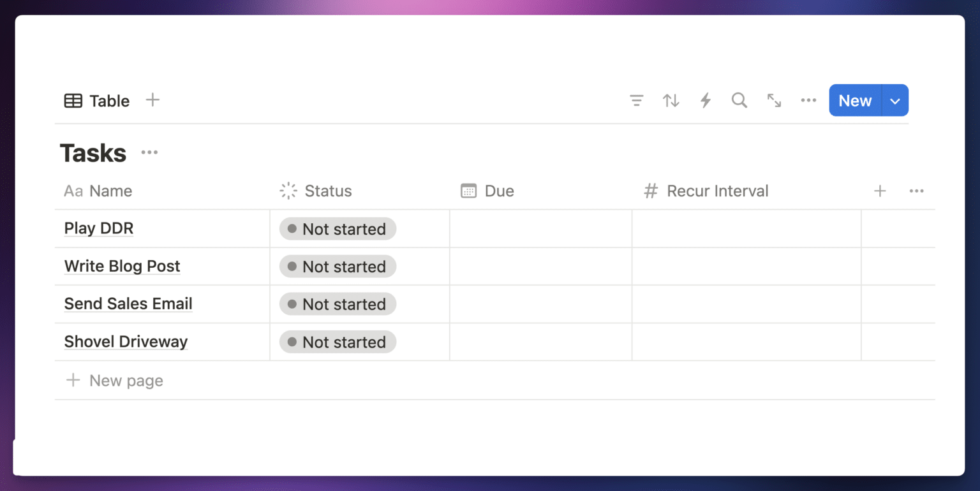This screenshot has height=491, width=980.
Task: Open the sort options
Action: point(671,100)
